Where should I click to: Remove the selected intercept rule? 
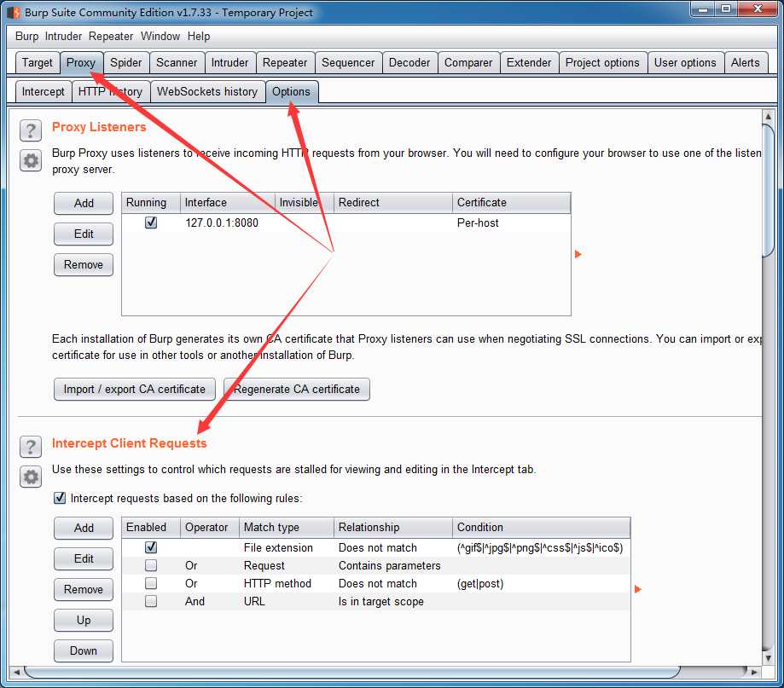tap(84, 590)
